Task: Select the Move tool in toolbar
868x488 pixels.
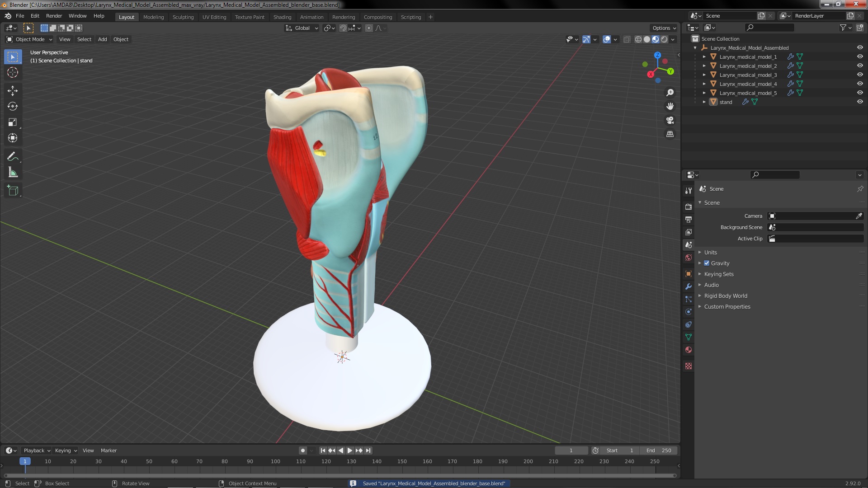Action: pos(13,91)
